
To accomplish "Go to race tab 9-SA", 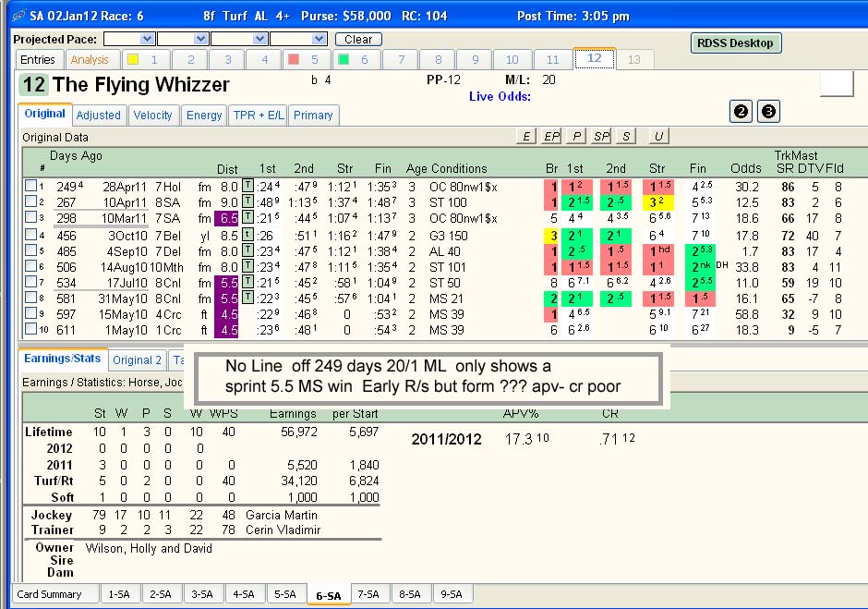I will coord(452,594).
